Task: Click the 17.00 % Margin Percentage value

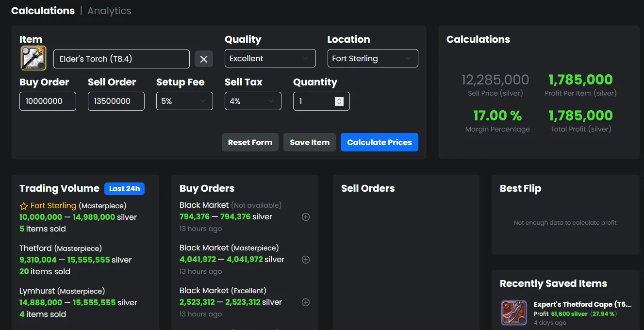Action: (497, 115)
